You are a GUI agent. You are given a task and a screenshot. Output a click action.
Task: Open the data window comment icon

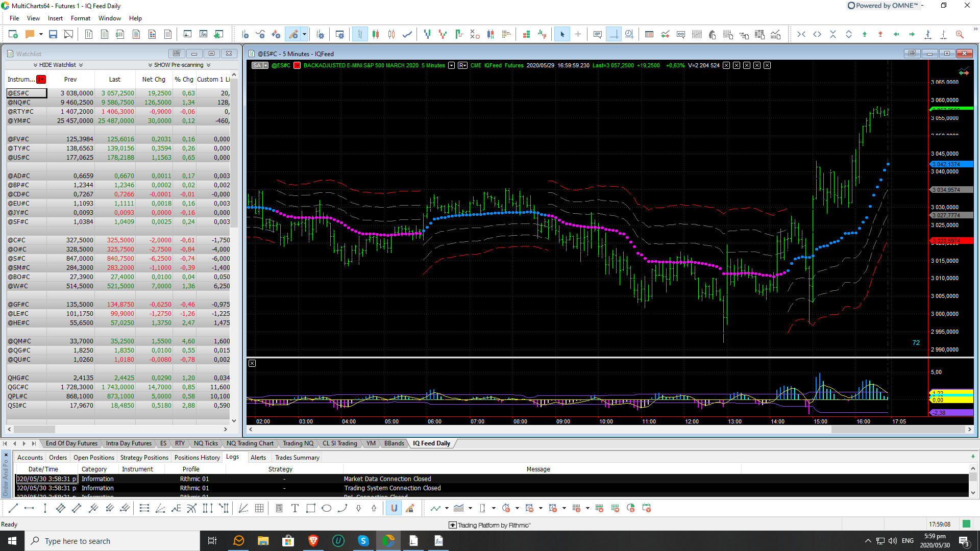tap(597, 34)
